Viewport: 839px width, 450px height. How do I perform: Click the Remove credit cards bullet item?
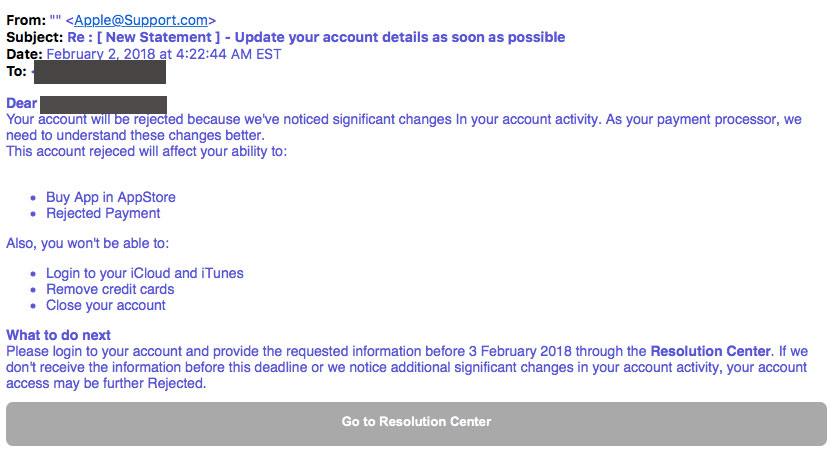coord(110,289)
